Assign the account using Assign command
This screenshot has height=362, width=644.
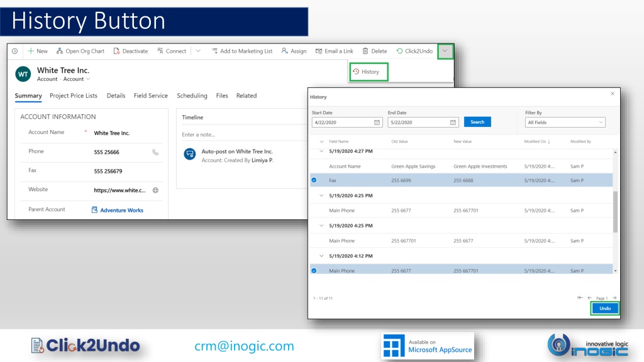click(294, 52)
